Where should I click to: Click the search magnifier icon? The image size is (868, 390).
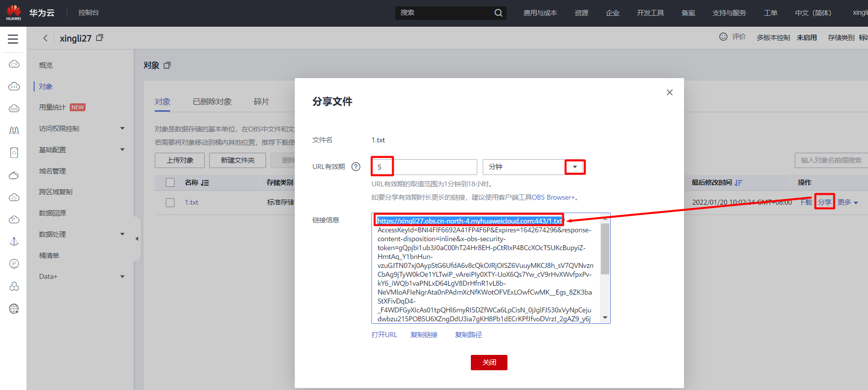point(499,13)
